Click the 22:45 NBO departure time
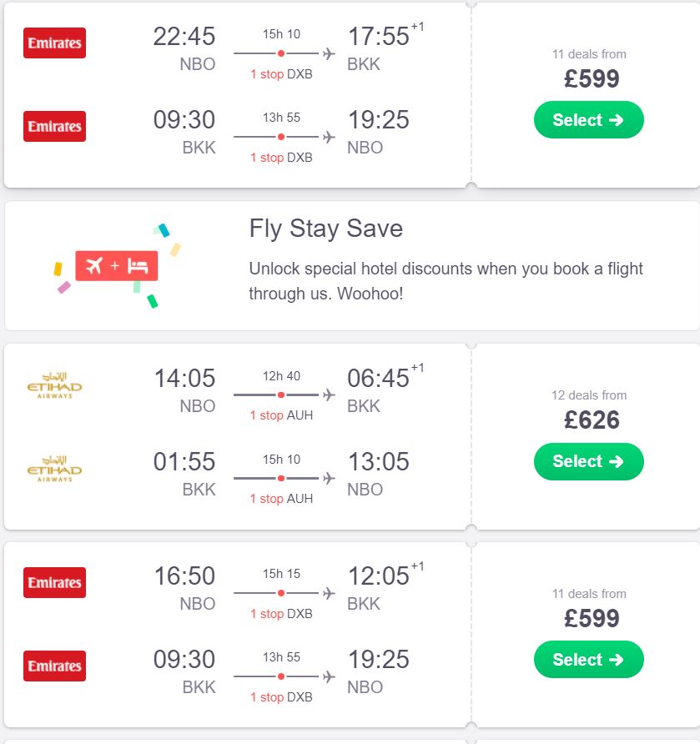The height and width of the screenshot is (744, 700). [184, 36]
